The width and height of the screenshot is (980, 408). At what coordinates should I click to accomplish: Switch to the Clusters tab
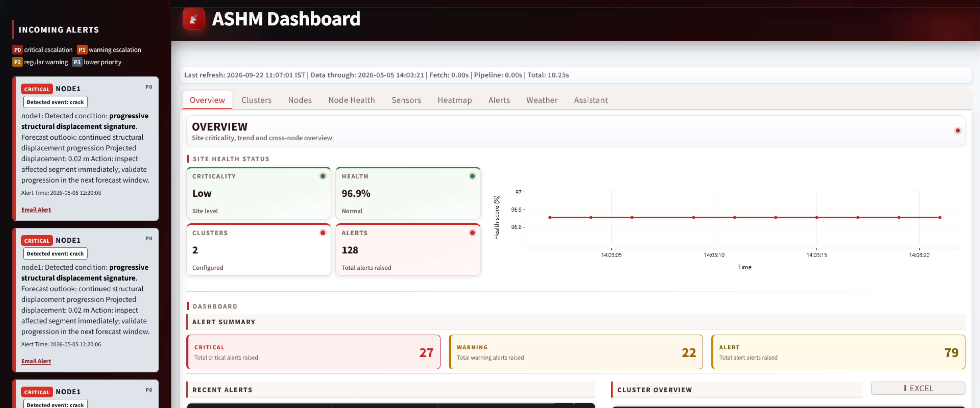point(257,100)
